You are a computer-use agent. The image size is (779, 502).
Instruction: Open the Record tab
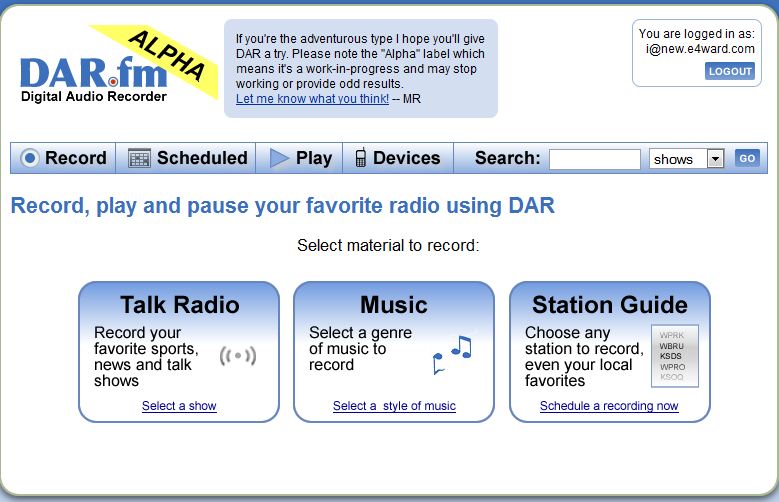tap(64, 158)
